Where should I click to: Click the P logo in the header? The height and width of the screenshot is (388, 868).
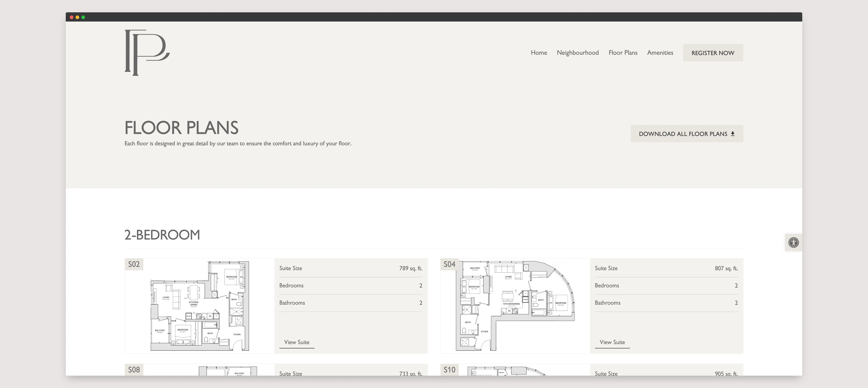point(147,53)
